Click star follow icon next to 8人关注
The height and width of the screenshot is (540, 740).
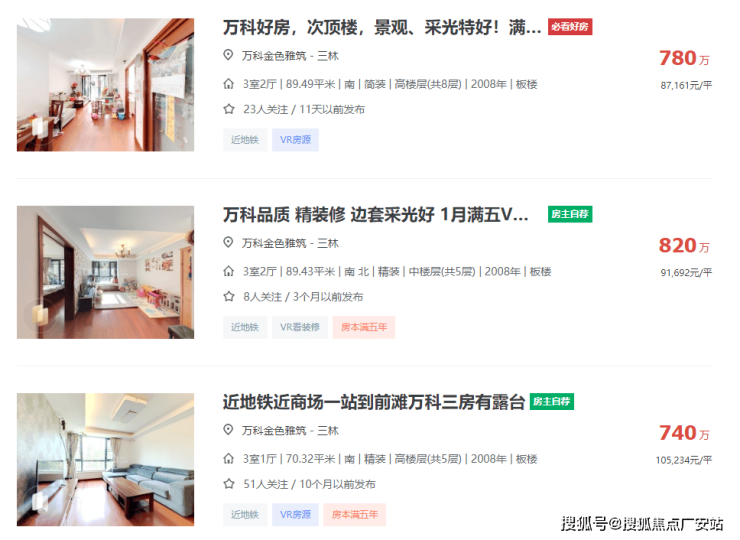tap(229, 296)
